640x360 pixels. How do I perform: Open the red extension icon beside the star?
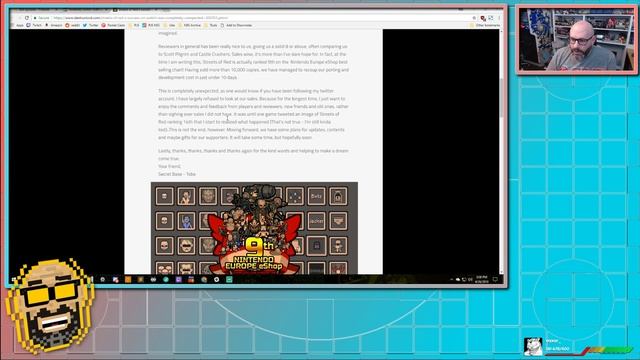coord(483,18)
